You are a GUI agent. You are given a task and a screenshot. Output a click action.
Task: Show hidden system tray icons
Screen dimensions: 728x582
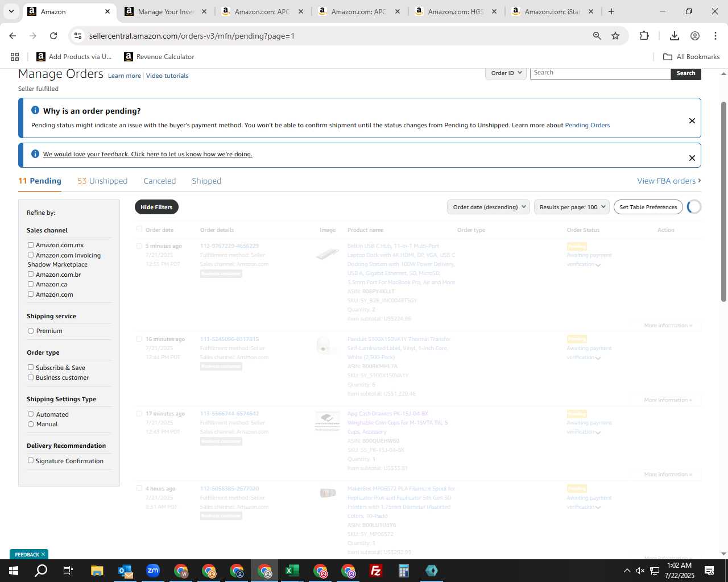pos(627,571)
